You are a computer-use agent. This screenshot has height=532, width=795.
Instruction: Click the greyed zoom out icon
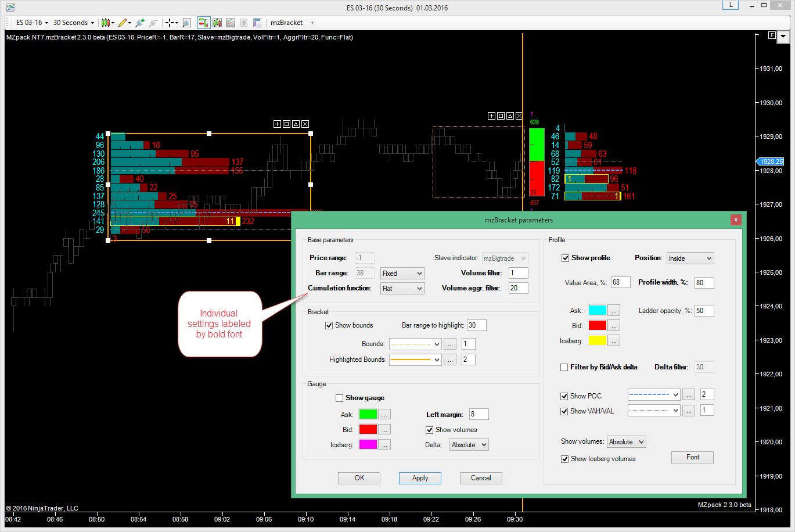pyautogui.click(x=153, y=23)
